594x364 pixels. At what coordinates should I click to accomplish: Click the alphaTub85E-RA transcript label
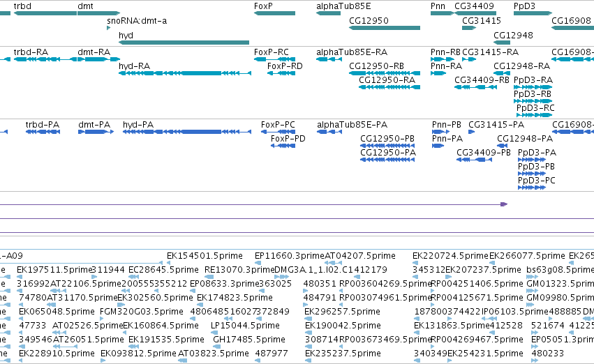(x=352, y=52)
